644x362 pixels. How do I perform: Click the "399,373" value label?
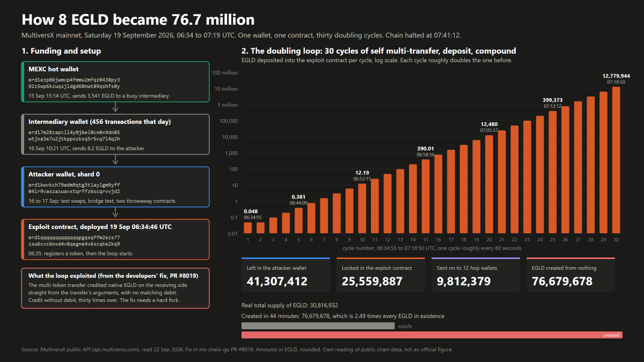coord(553,100)
